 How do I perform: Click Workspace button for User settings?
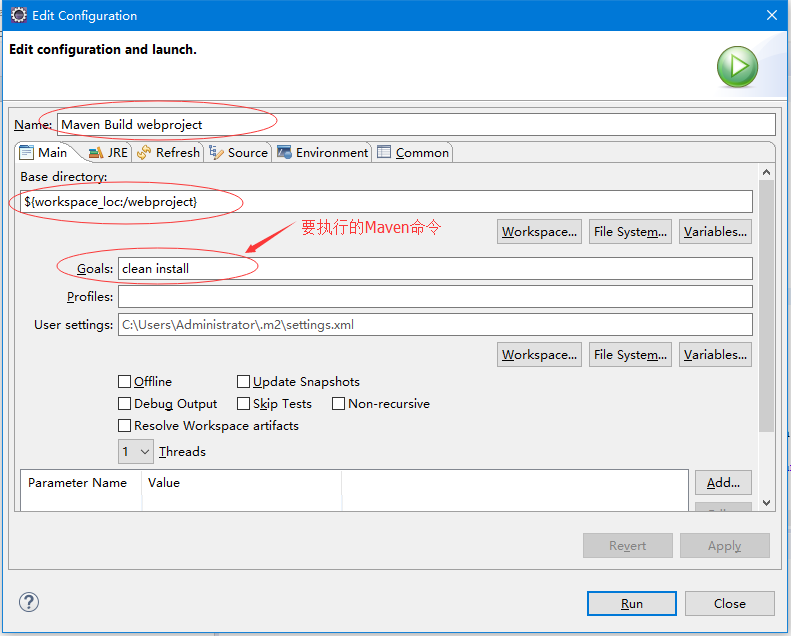(x=539, y=355)
